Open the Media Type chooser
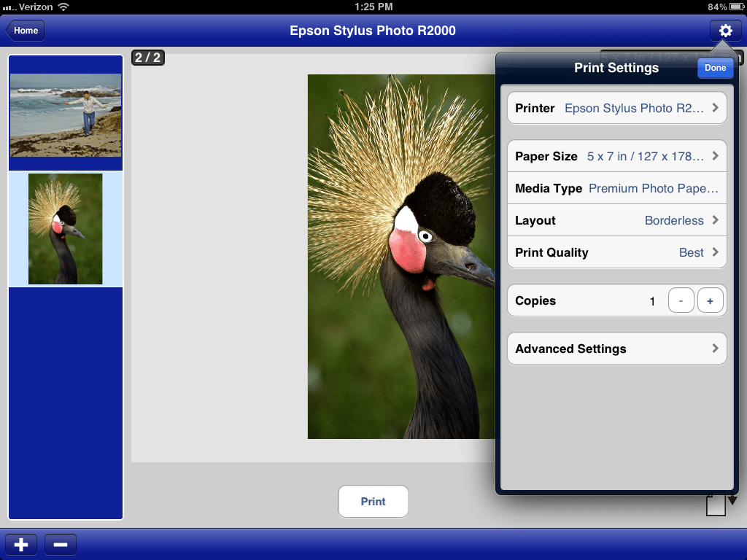Viewport: 747px width, 560px height. pyautogui.click(x=616, y=188)
